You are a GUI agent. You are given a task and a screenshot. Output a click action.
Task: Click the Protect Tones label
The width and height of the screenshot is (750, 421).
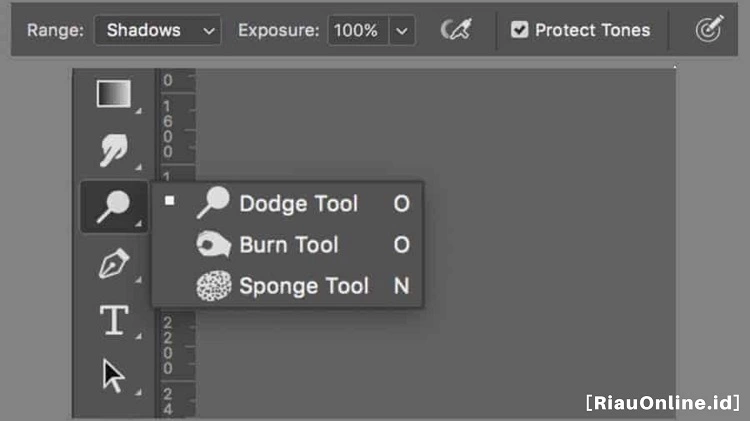coord(593,30)
